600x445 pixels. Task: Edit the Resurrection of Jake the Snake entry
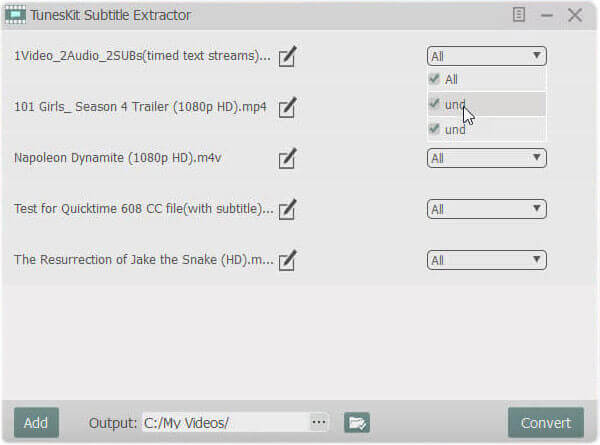coord(287,260)
